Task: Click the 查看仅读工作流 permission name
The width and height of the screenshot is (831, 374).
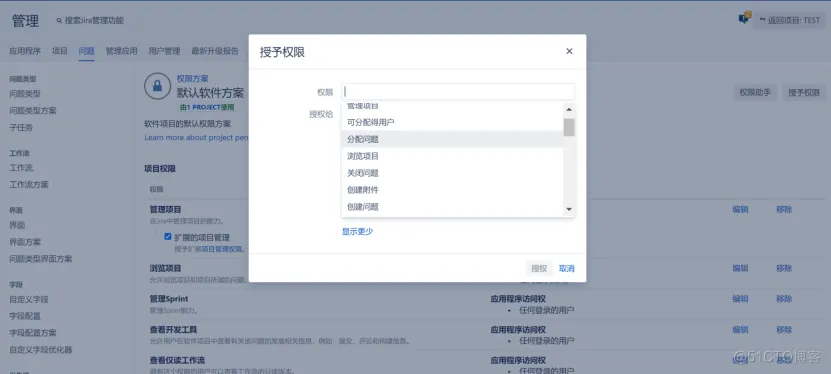Action: pyautogui.click(x=177, y=360)
